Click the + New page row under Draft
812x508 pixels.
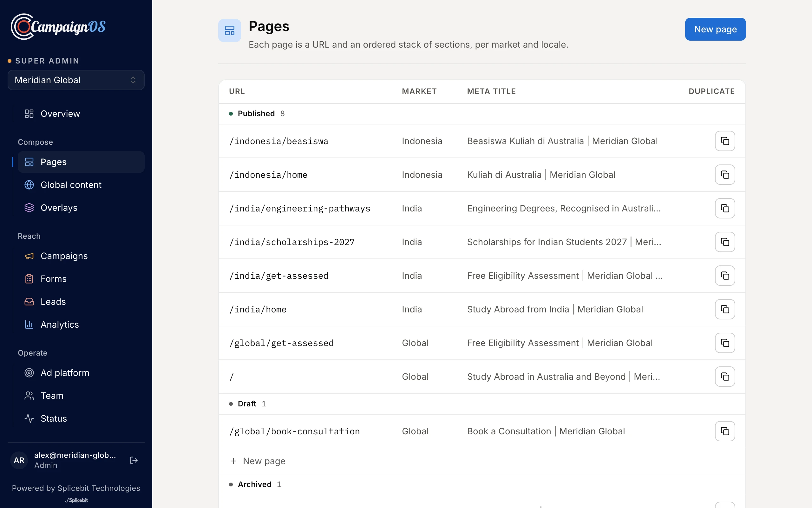[x=482, y=461]
